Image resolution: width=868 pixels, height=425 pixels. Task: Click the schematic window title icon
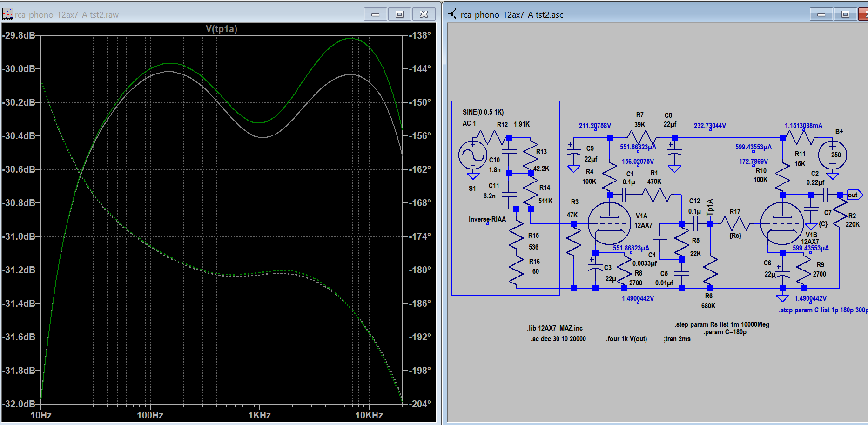point(452,14)
